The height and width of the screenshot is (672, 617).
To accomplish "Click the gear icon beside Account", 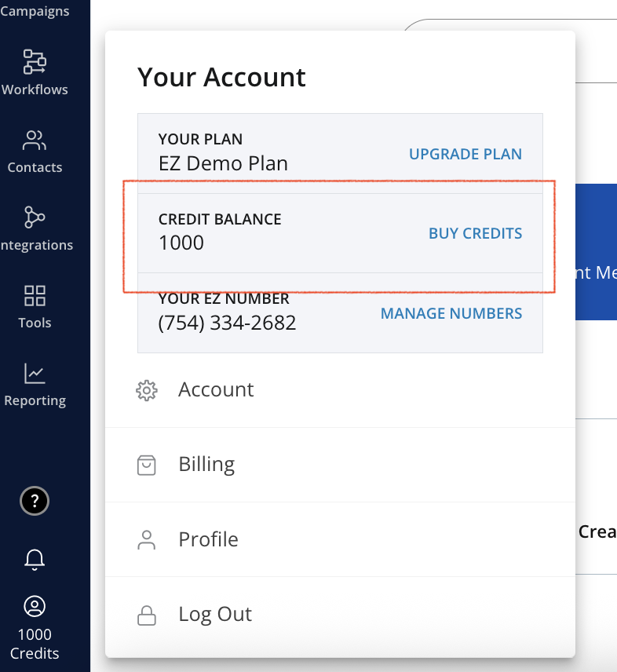I will pyautogui.click(x=147, y=390).
